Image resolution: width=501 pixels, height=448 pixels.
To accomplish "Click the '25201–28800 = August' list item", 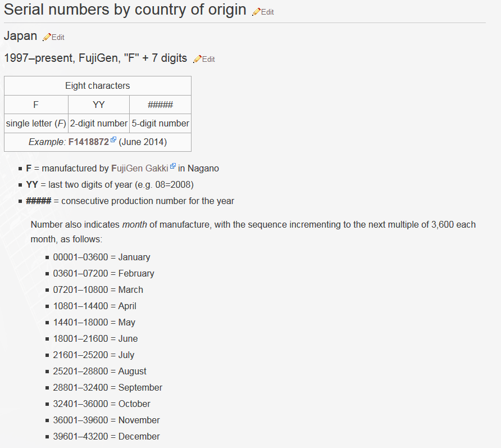I will (99, 371).
